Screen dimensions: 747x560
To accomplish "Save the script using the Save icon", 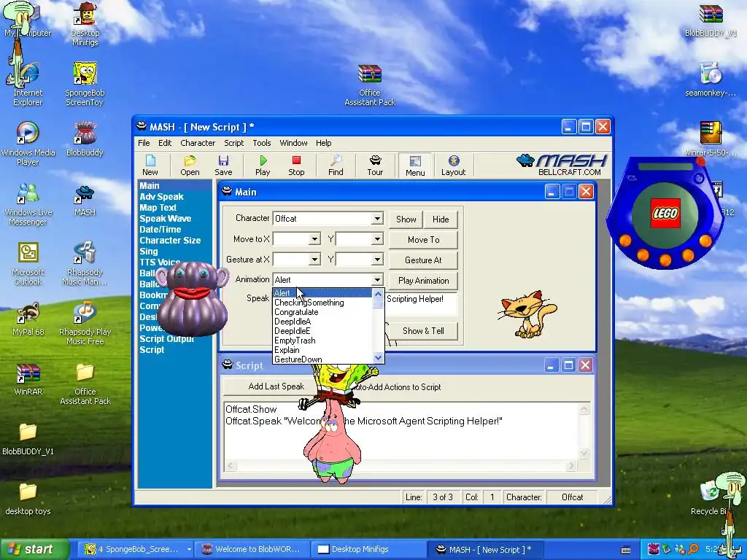I will click(x=223, y=166).
